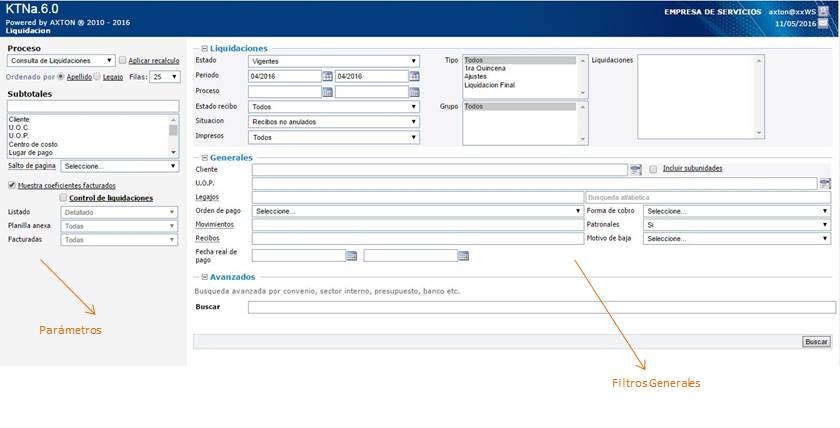Click the user icon beside axton@xxWS
This screenshot has height=428, width=840.
[825, 11]
